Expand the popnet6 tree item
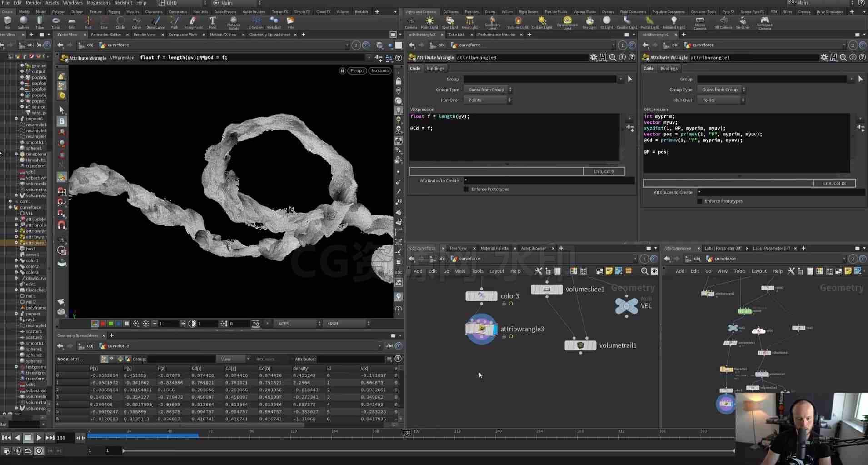The height and width of the screenshot is (465, 868). click(16, 119)
